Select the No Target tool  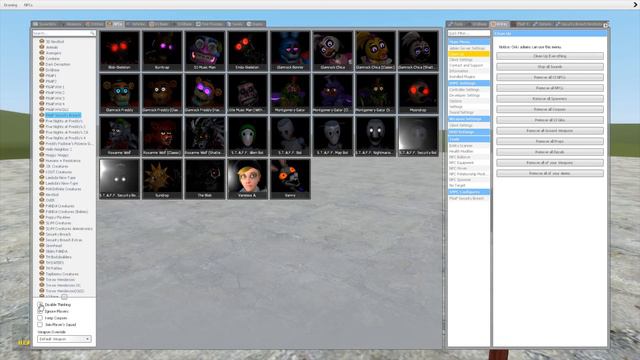click(x=469, y=185)
